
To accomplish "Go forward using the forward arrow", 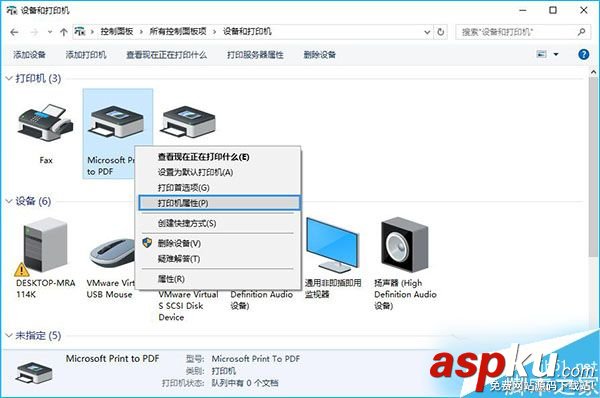I will tap(34, 32).
